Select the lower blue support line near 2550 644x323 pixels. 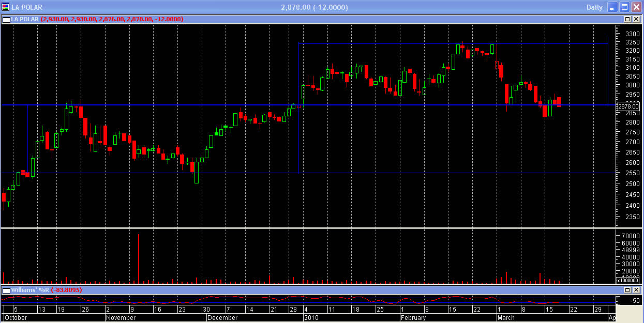click(308, 173)
